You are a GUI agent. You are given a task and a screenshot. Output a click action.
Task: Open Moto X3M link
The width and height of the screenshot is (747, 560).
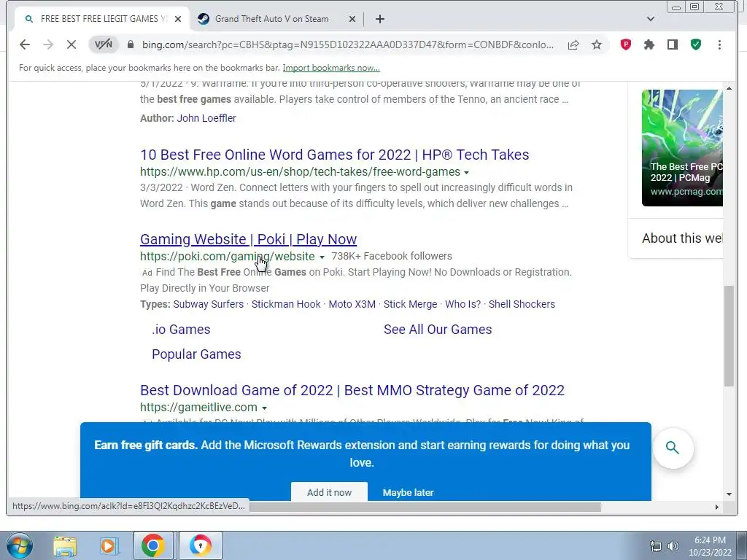[x=352, y=304]
